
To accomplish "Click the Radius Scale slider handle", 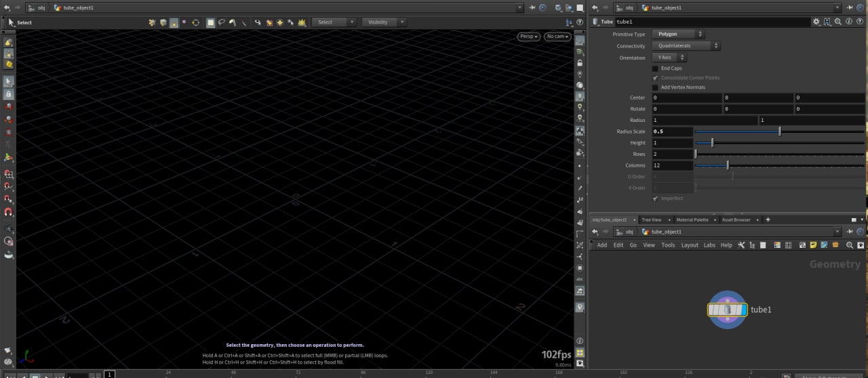I will [780, 131].
